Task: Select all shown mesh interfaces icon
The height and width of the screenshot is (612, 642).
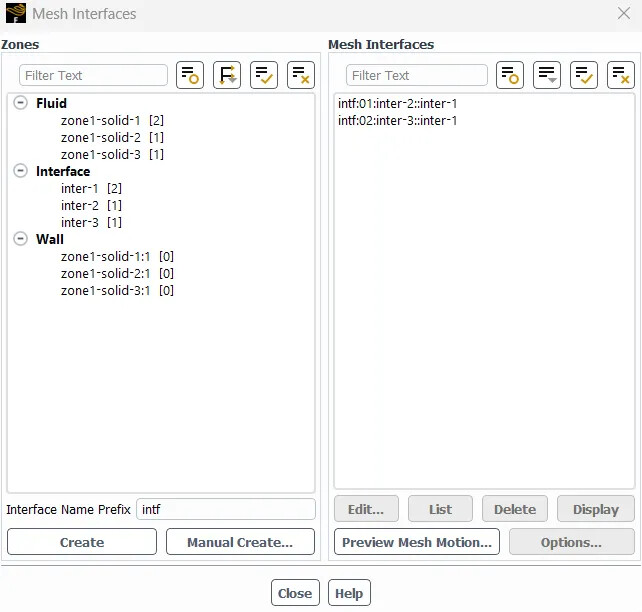Action: coord(584,75)
